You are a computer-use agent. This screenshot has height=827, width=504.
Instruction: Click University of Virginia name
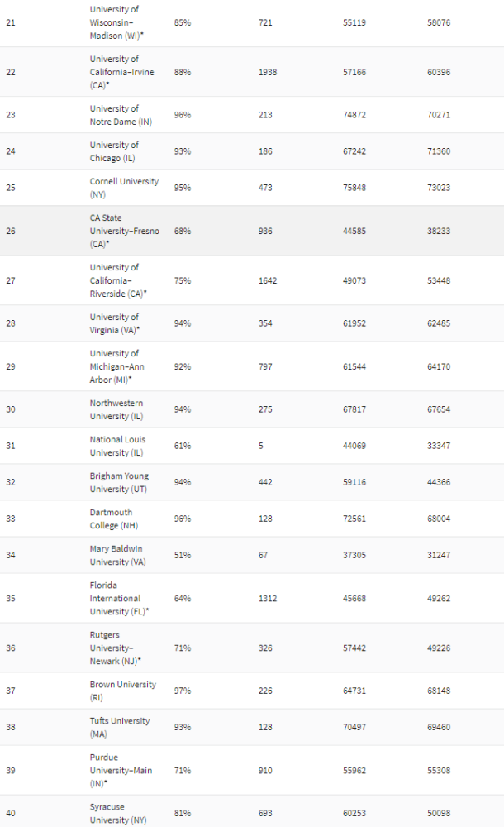coord(114,323)
